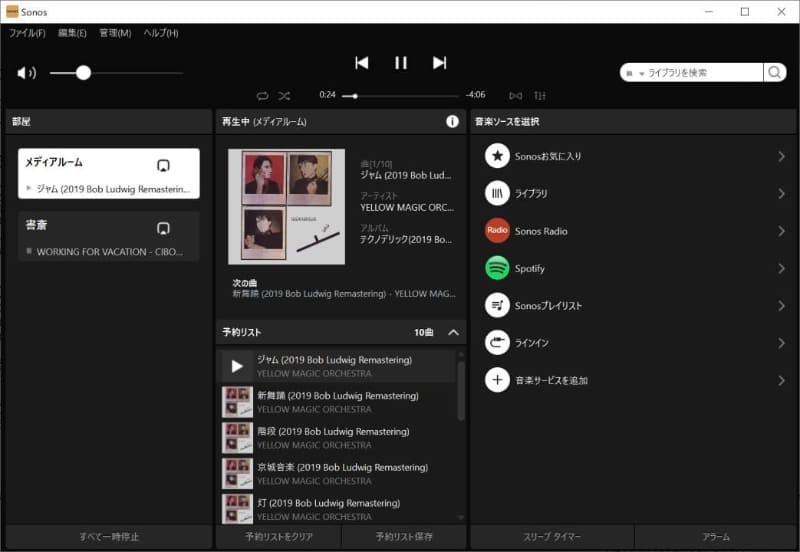
Task: Click the 10曲 queue count
Action: click(423, 333)
